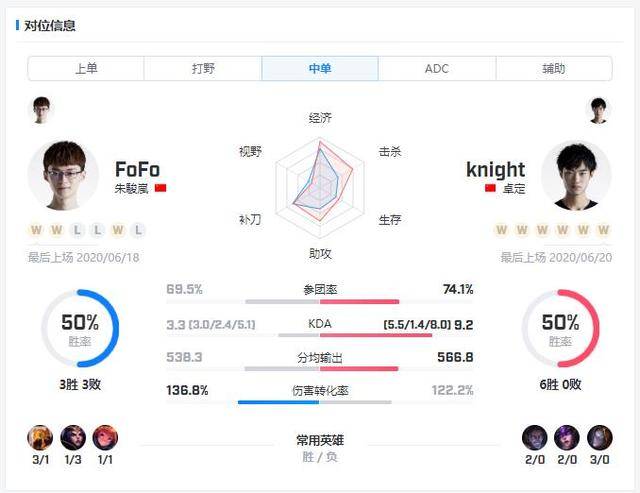
Task: Click FoFo's third champion icon 1/1
Action: pos(104,438)
